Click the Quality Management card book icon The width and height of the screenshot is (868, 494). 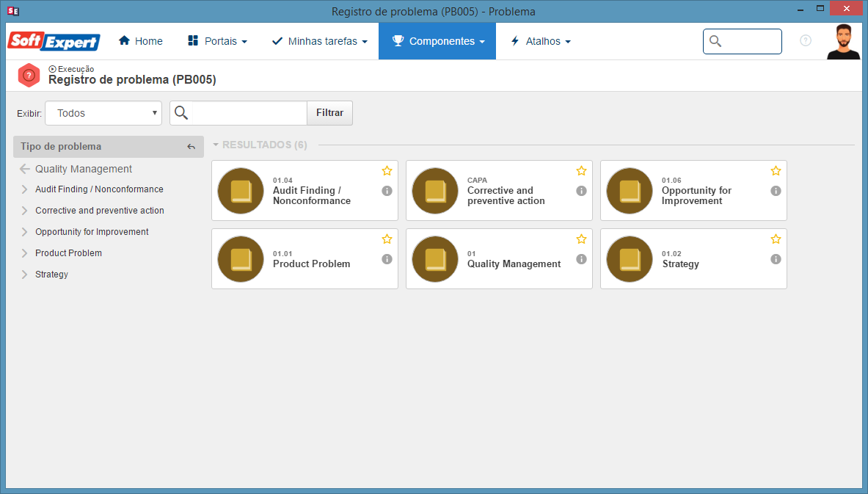435,258
